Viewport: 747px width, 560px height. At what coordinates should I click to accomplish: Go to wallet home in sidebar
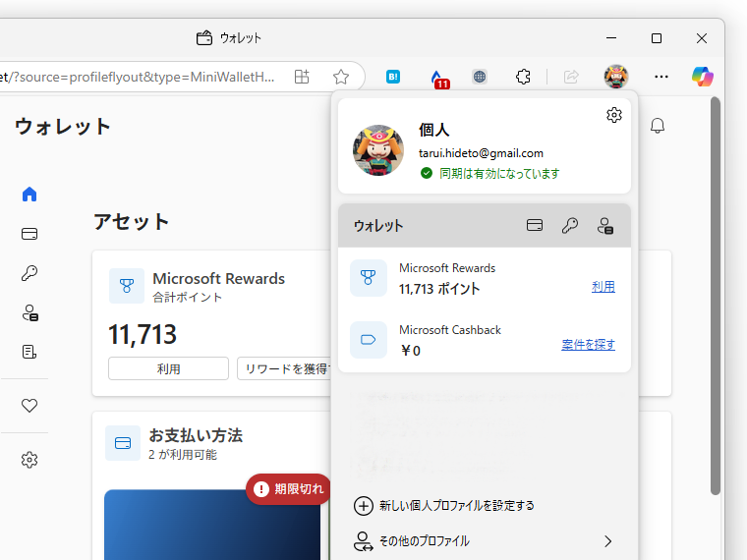(x=29, y=195)
